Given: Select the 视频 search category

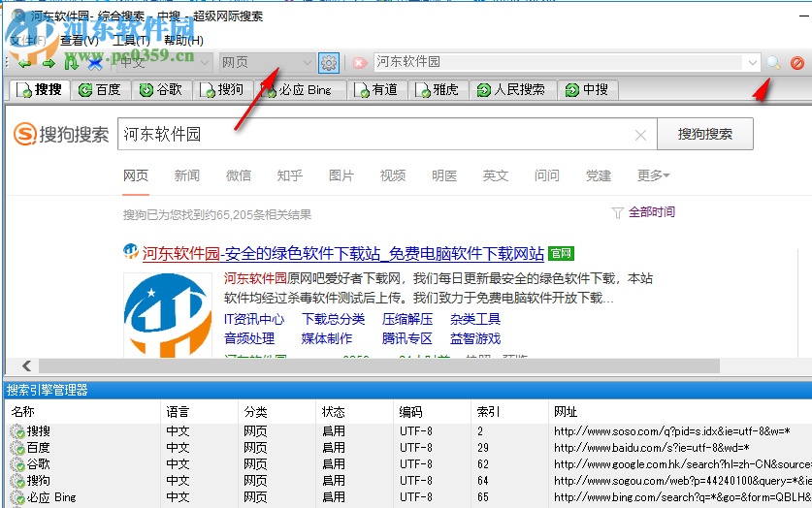Looking at the screenshot, I should click(393, 175).
